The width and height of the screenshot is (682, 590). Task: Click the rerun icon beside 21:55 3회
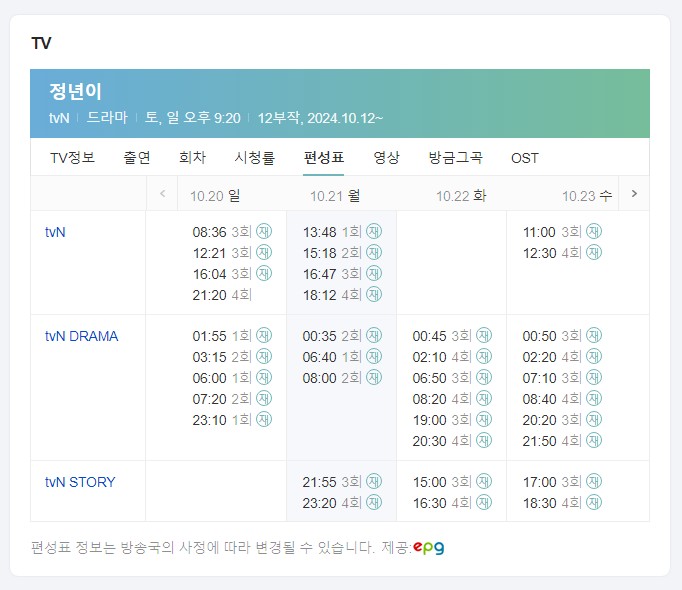[374, 481]
